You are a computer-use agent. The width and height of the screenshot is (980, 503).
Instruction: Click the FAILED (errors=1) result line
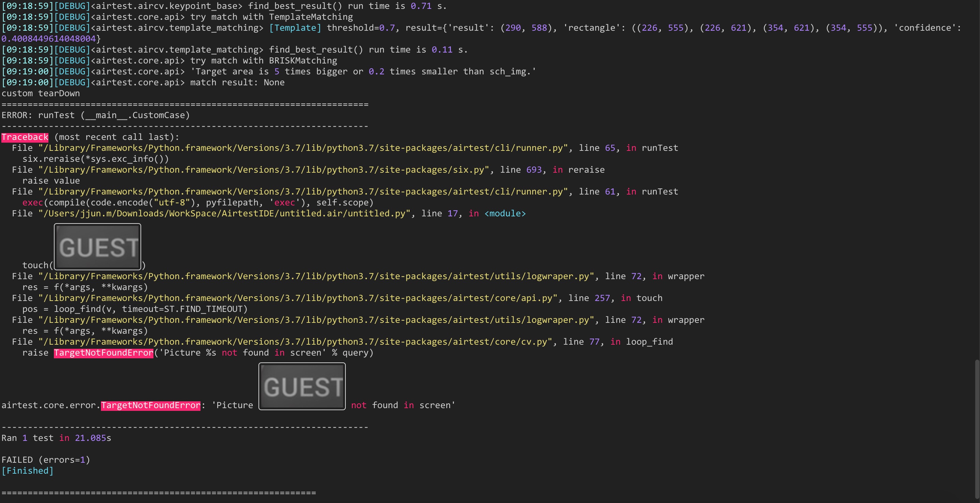click(46, 460)
